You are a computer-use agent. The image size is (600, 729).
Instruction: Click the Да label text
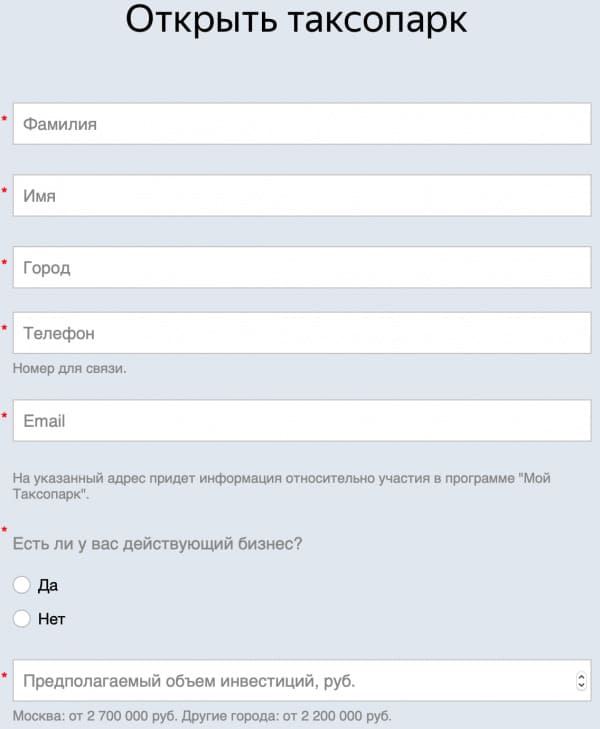pyautogui.click(x=48, y=585)
